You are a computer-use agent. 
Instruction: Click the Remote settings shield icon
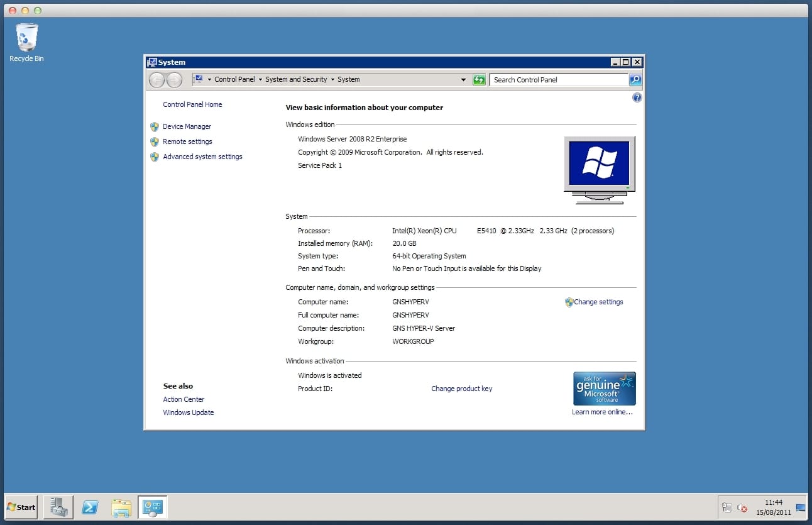(x=155, y=141)
